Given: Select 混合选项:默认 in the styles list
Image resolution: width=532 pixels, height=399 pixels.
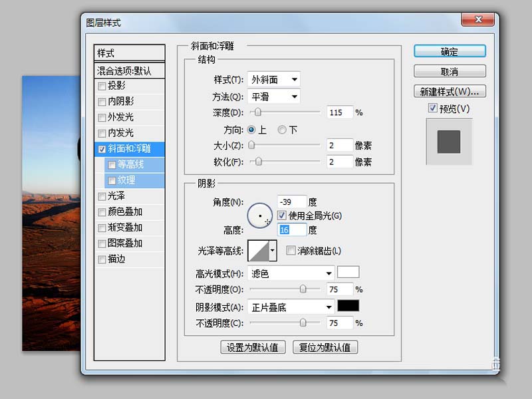Looking at the screenshot, I should [130, 70].
